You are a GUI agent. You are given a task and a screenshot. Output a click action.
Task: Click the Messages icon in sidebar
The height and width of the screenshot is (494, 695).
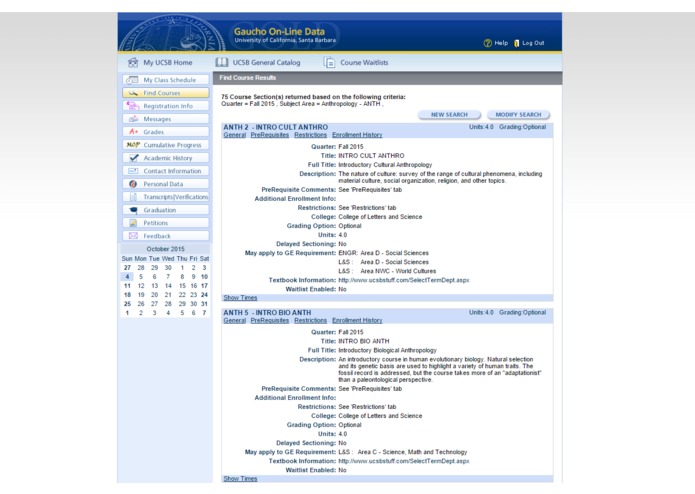pyautogui.click(x=133, y=119)
